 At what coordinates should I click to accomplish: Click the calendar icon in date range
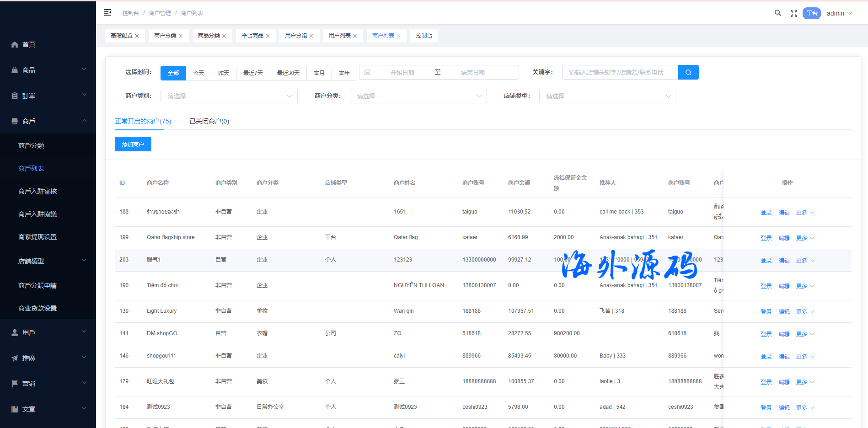[x=367, y=72]
